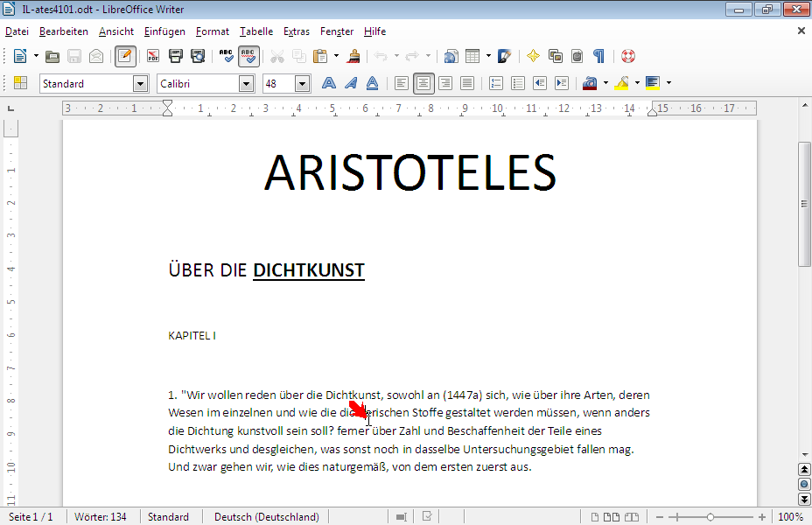Click the zoom percentage 100%

point(791,517)
